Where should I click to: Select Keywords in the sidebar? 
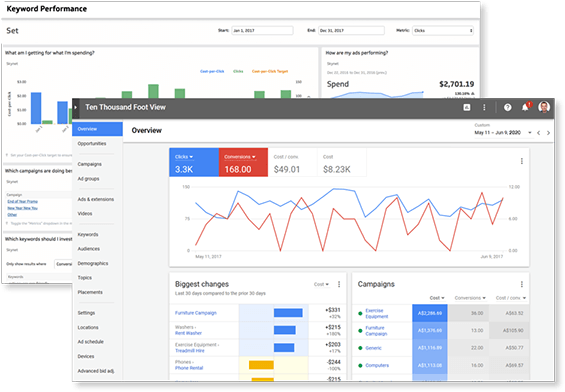coord(88,235)
